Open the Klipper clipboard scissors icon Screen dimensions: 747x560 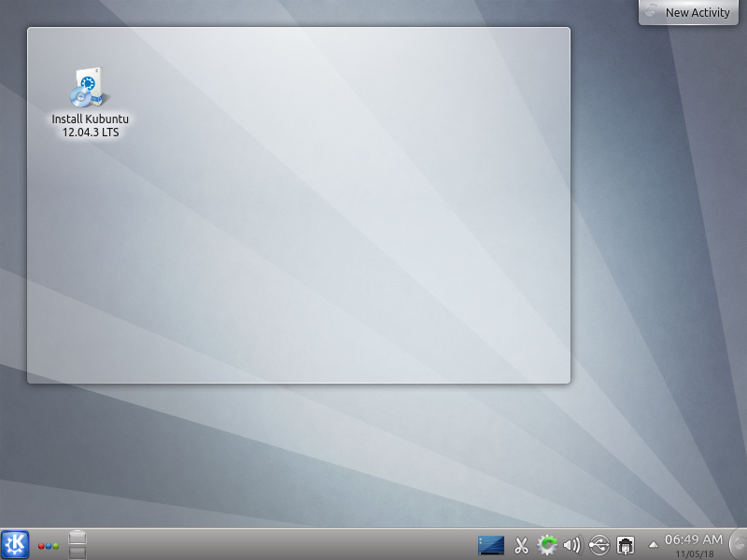click(x=522, y=545)
